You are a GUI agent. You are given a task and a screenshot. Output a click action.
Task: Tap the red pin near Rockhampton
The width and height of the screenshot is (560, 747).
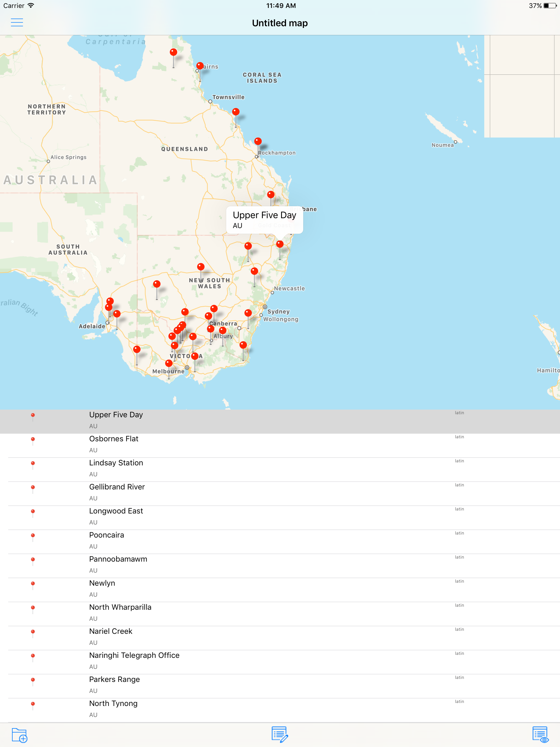click(x=258, y=141)
